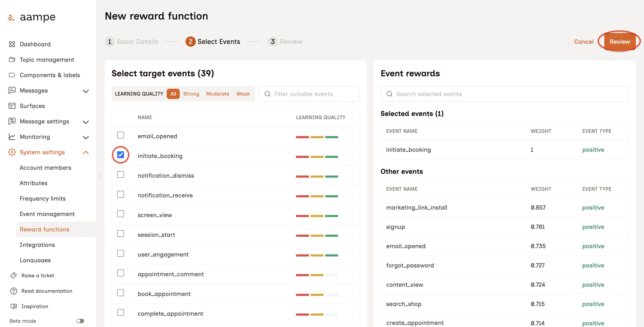Open the Inspiration link

click(x=35, y=306)
